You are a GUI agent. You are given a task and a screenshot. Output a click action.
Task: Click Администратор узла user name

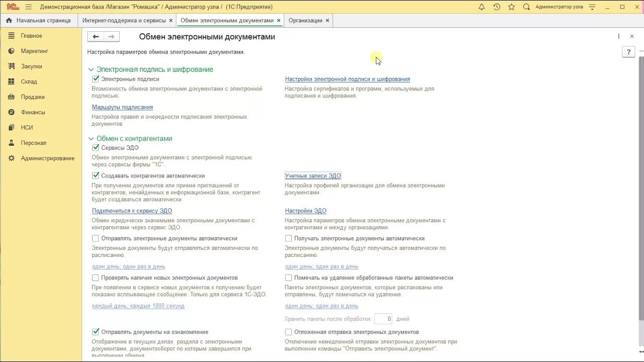pos(559,7)
